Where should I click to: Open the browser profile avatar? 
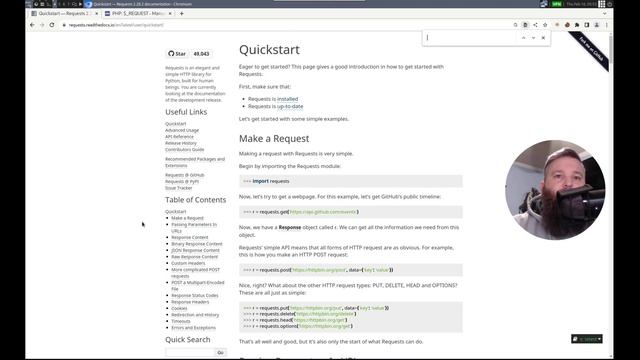[597, 25]
